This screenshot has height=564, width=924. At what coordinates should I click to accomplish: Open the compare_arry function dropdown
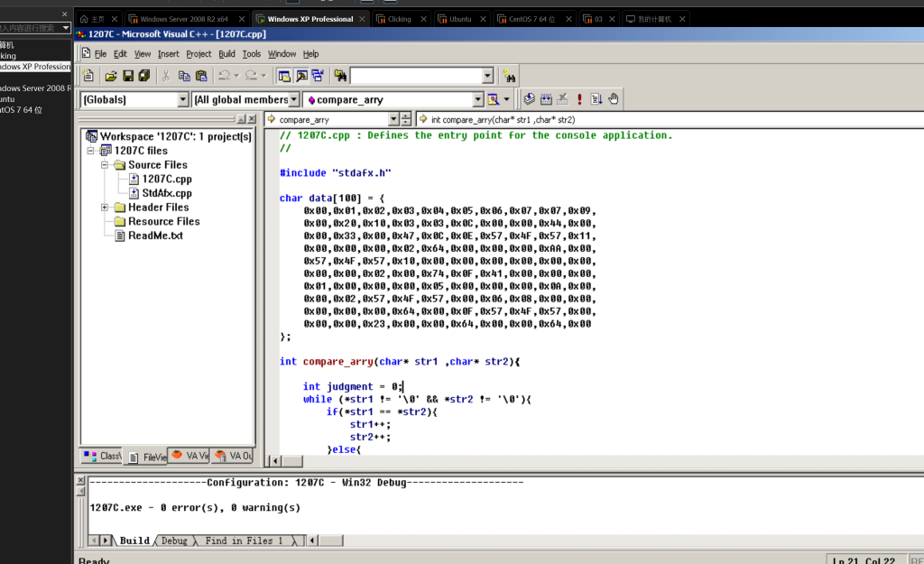point(478,99)
